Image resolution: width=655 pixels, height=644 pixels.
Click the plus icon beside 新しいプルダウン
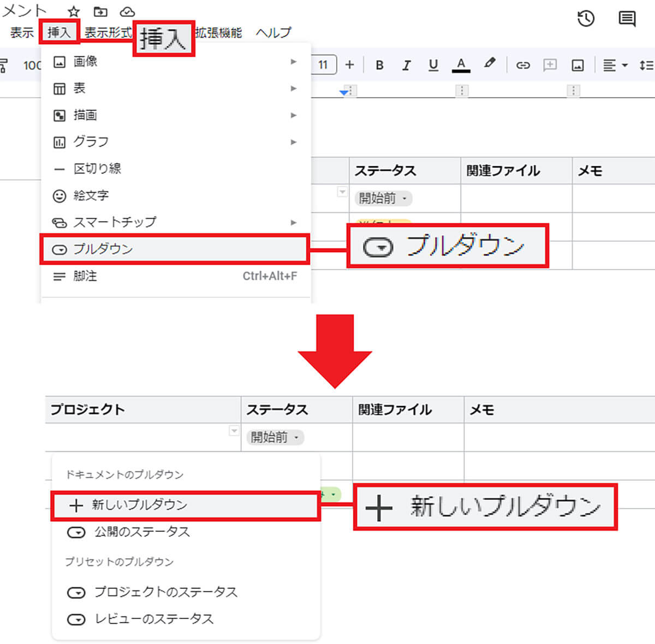tap(76, 505)
